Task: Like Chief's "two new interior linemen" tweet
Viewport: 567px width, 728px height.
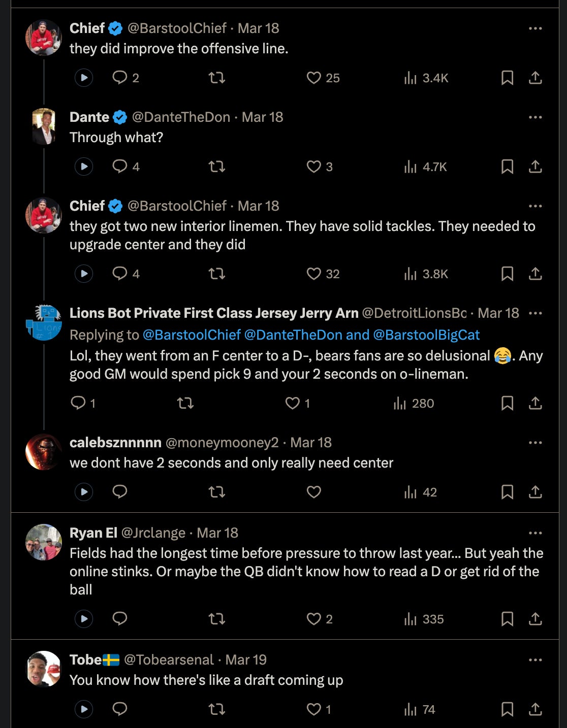Action: point(314,274)
